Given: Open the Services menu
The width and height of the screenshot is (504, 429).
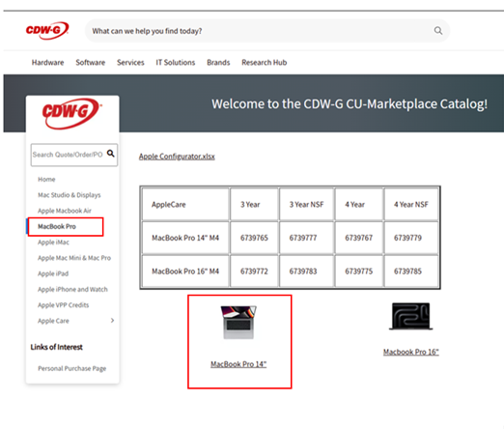Looking at the screenshot, I should (x=130, y=63).
